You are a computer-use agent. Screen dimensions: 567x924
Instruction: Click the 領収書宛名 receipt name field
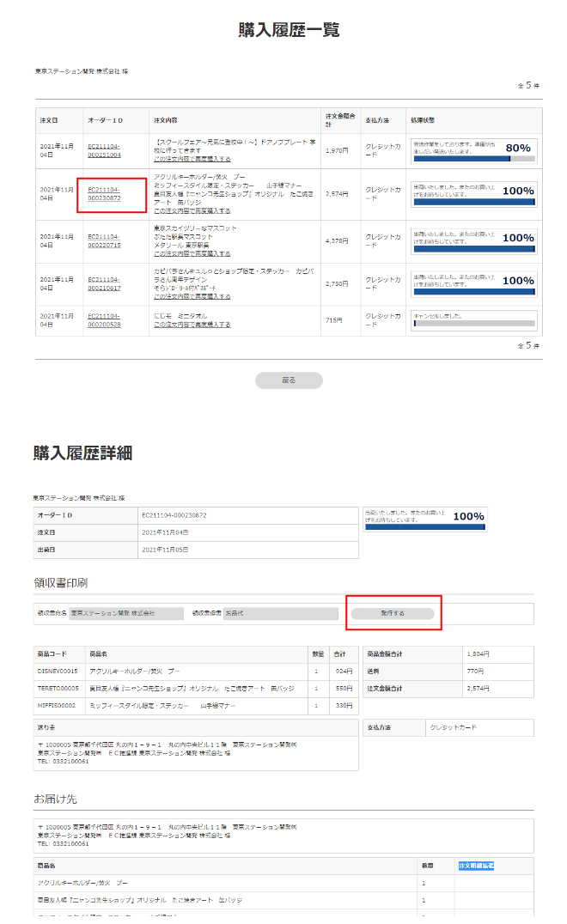click(x=126, y=613)
